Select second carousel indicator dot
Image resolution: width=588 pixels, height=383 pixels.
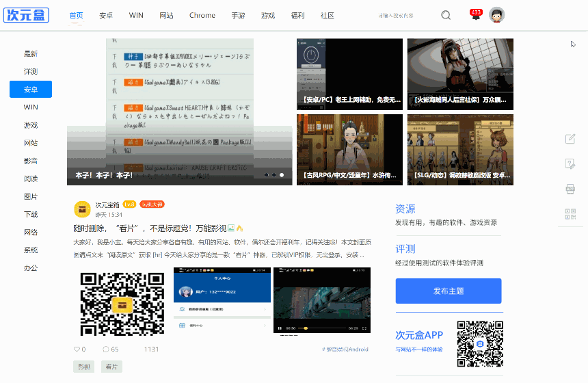274,175
